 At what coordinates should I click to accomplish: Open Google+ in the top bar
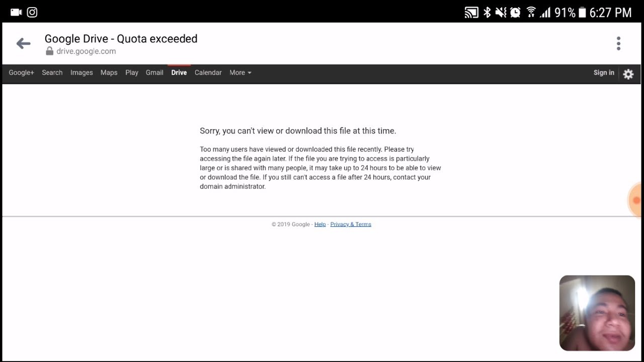21,72
